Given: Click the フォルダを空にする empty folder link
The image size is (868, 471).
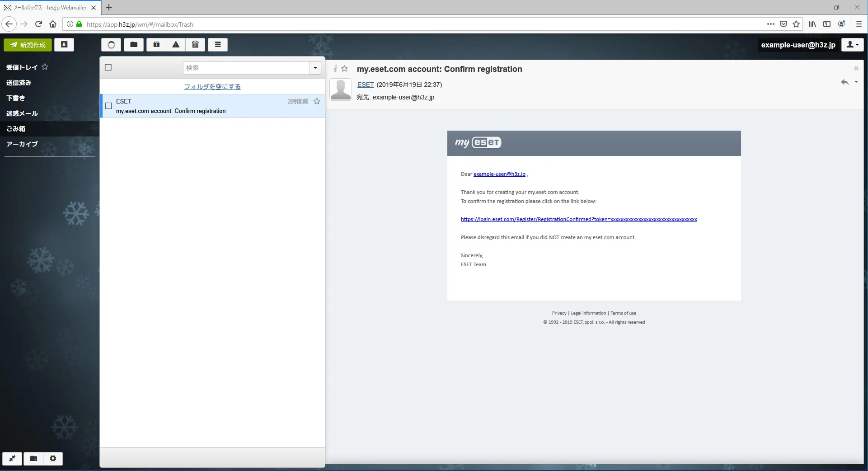Looking at the screenshot, I should (212, 87).
